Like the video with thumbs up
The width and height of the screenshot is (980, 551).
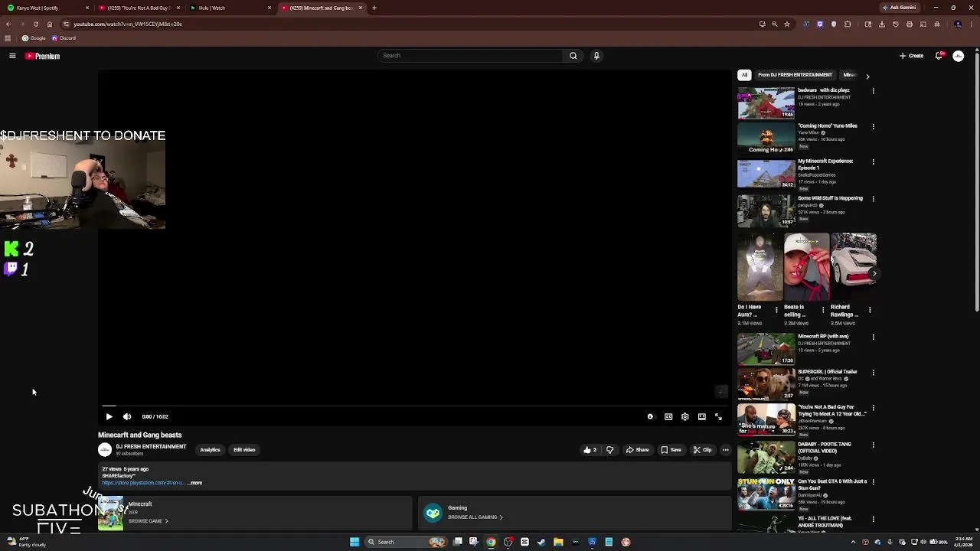pos(590,450)
